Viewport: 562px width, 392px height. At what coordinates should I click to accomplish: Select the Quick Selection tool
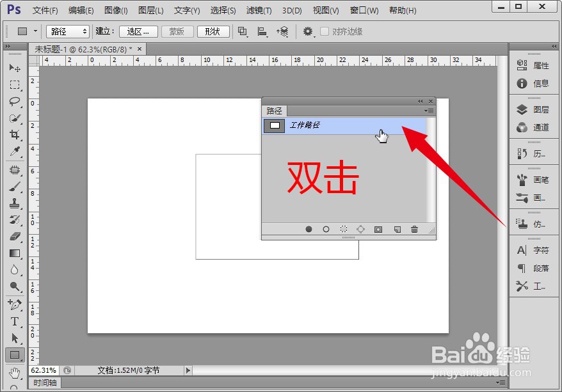pos(15,118)
